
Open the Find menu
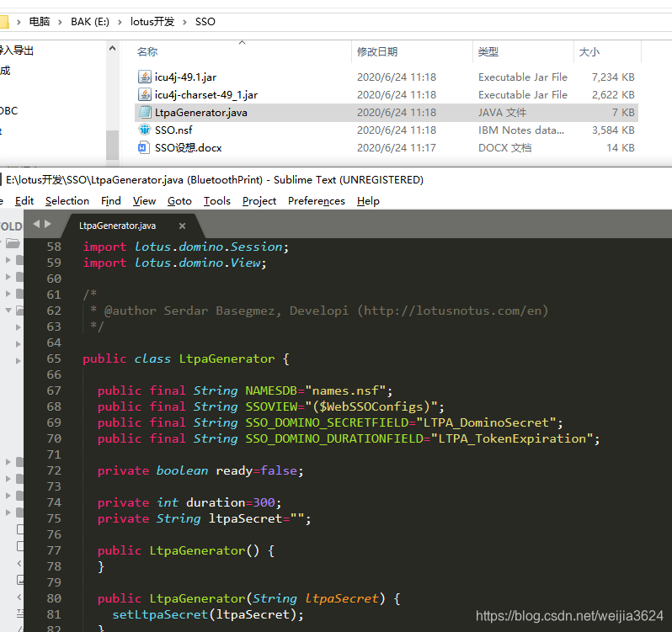pos(111,201)
